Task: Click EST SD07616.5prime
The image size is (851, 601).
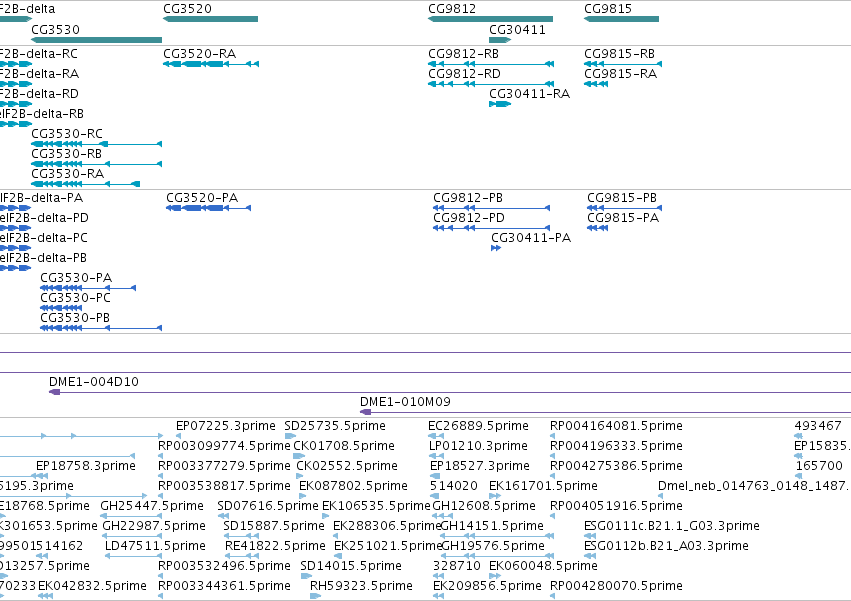Action: pos(268,506)
